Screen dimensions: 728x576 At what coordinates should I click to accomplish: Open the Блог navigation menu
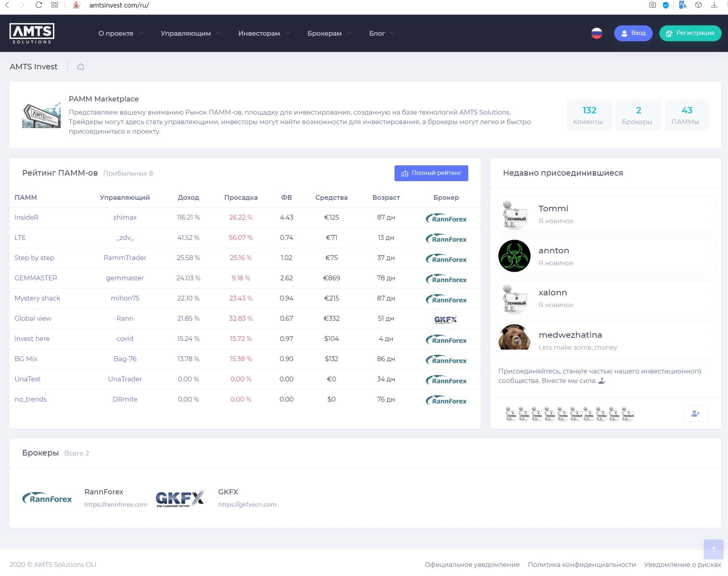coord(381,33)
